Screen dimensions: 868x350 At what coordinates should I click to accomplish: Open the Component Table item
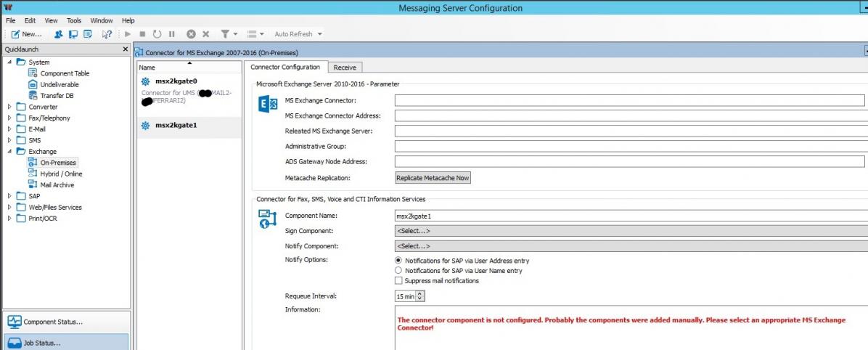65,73
